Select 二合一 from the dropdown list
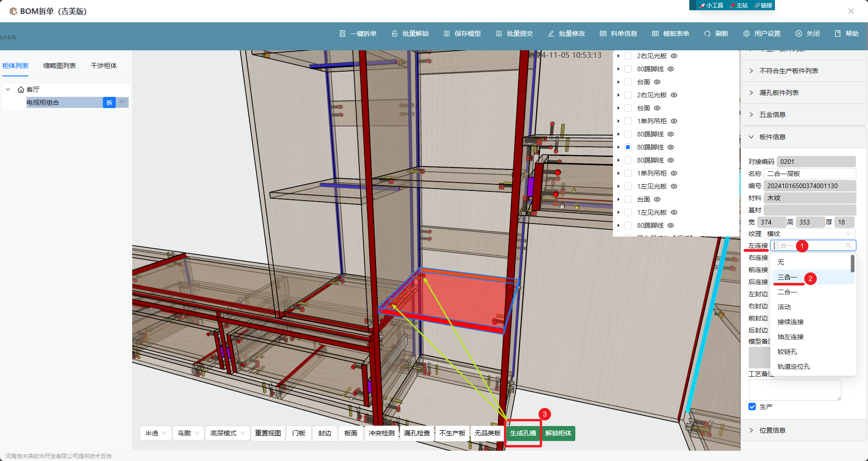The image size is (868, 461). [x=787, y=292]
